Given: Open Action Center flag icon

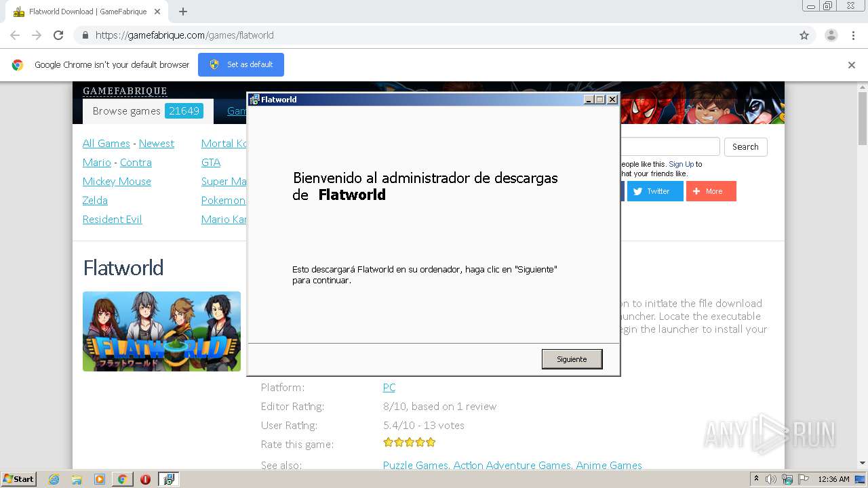Looking at the screenshot, I should (804, 479).
